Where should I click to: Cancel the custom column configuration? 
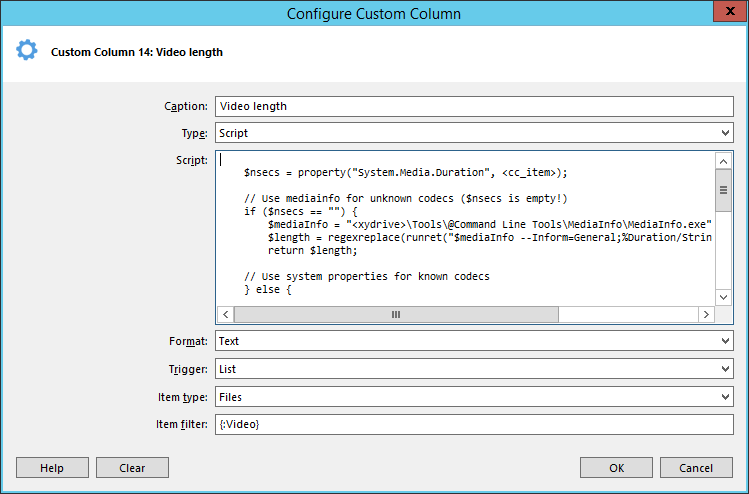(x=695, y=468)
